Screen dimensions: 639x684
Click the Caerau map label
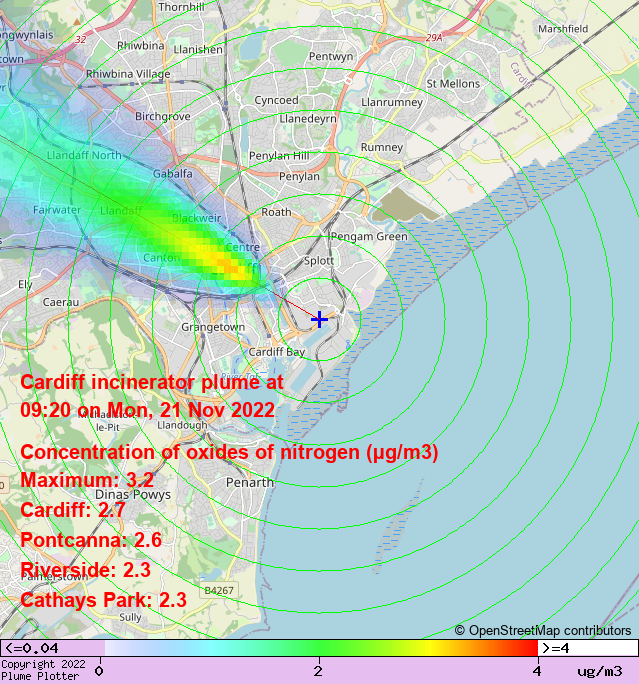(x=61, y=302)
